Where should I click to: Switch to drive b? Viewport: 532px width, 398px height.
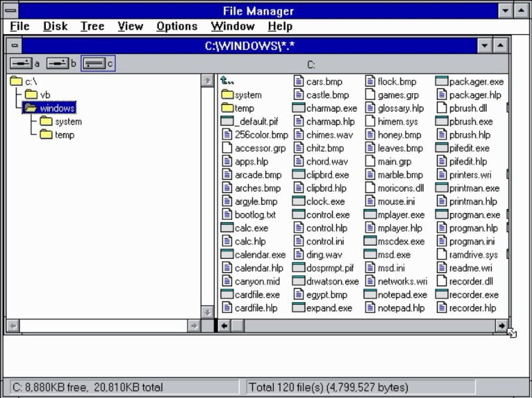57,63
